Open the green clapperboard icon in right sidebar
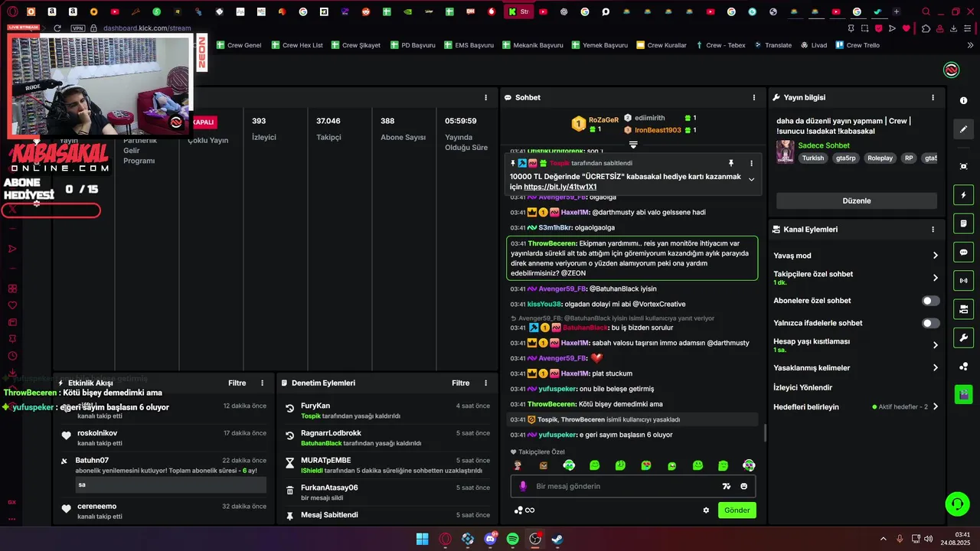The height and width of the screenshot is (551, 980). (963, 395)
